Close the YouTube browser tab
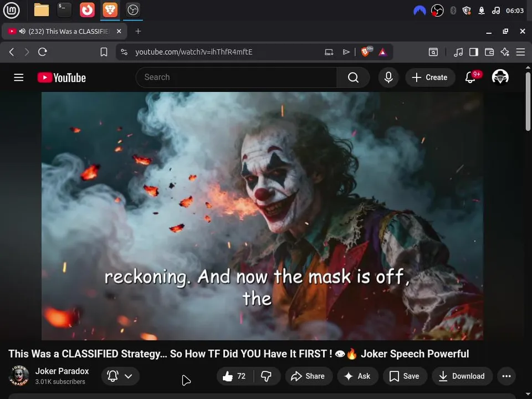 [119, 31]
